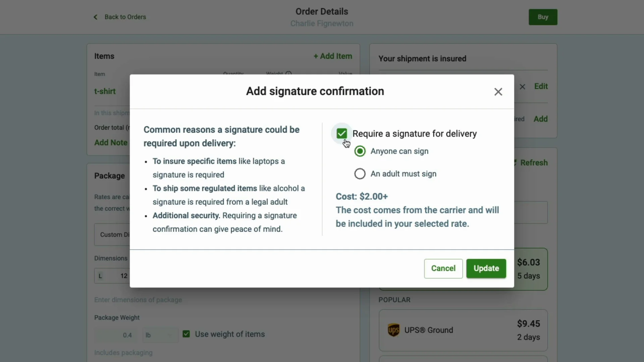Click the Back to Orders arrow icon
The height and width of the screenshot is (362, 644).
tap(96, 17)
